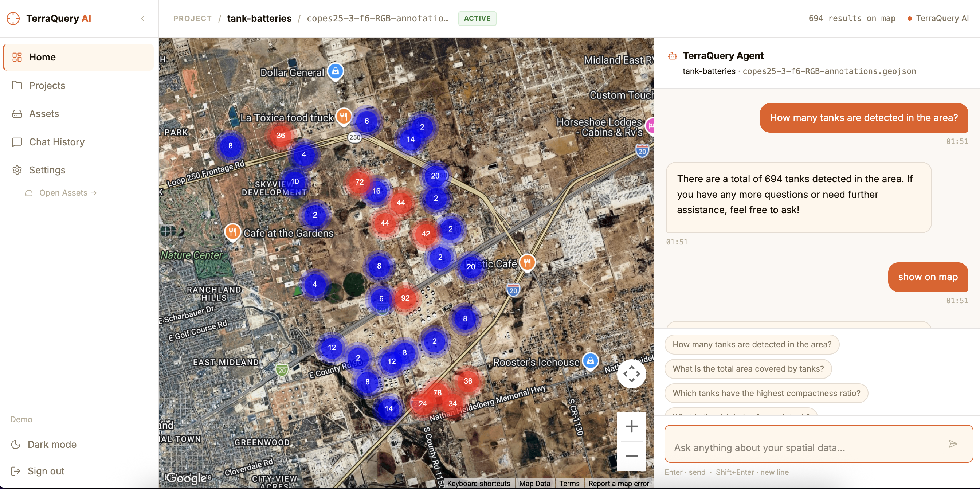Open the tank-batteries breadcrumb
The image size is (980, 489).
pyautogui.click(x=259, y=18)
